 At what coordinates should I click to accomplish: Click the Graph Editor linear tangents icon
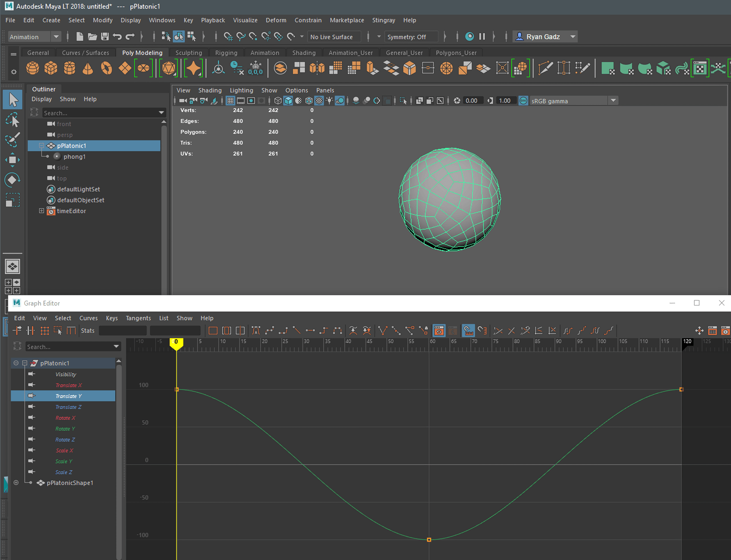[296, 331]
